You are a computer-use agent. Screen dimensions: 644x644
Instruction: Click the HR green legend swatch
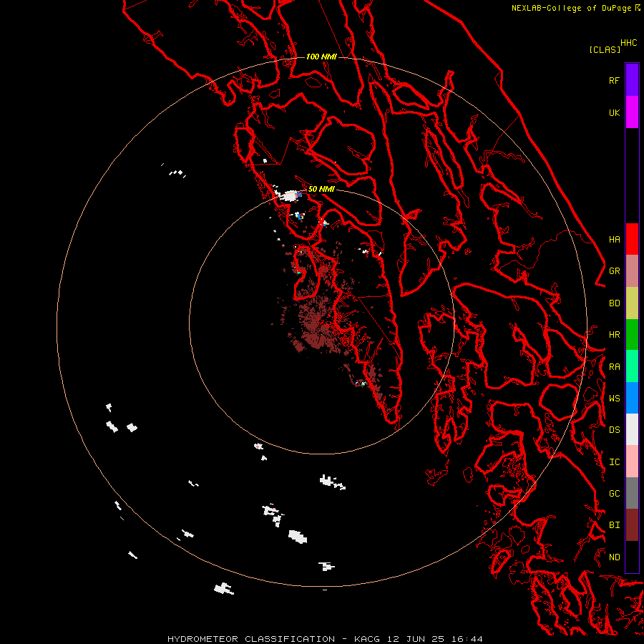[x=632, y=335]
